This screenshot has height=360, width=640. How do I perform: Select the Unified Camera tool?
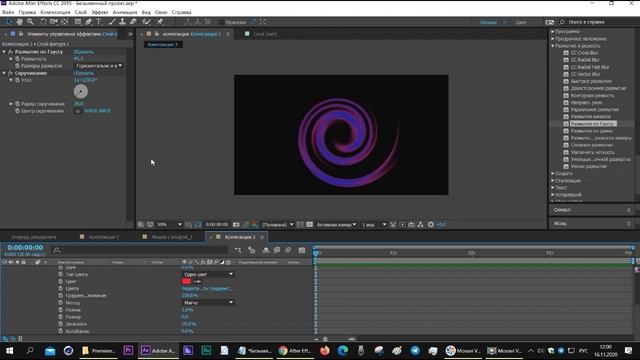pos(54,22)
